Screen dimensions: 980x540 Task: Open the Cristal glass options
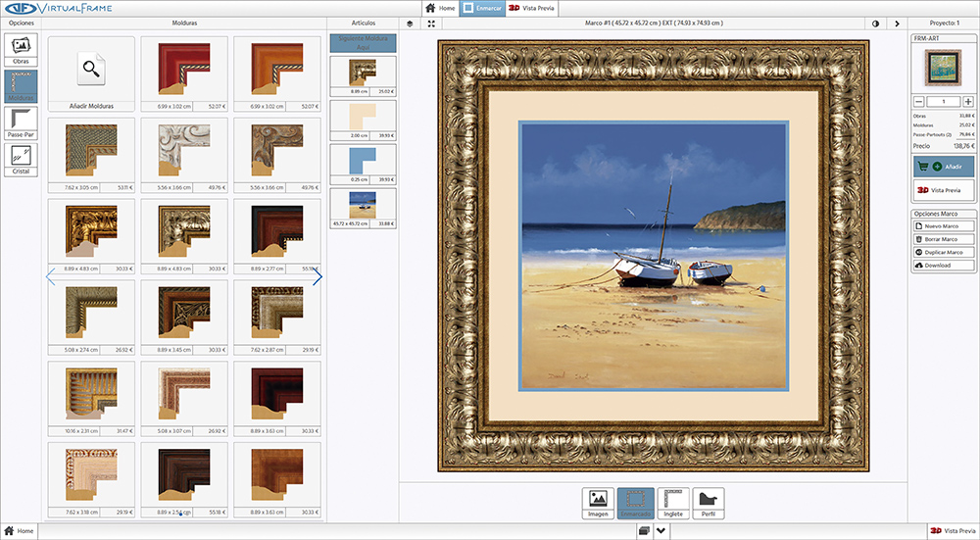(x=21, y=160)
